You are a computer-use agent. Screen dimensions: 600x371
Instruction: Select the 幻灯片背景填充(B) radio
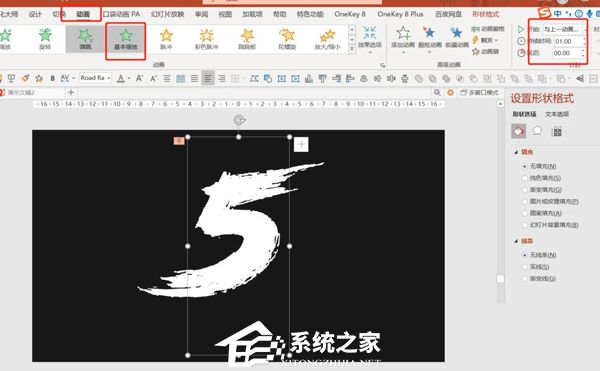(525, 225)
